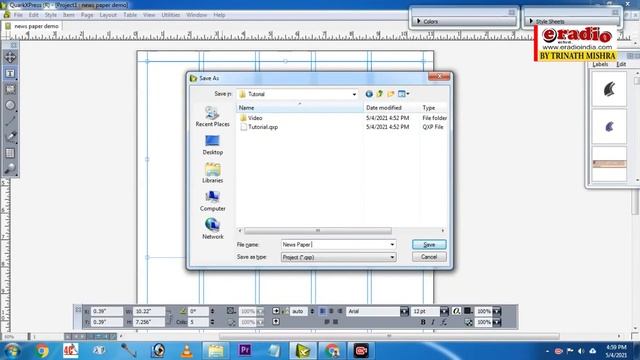
Task: Go back to last visited folder icon
Action: pos(369,94)
